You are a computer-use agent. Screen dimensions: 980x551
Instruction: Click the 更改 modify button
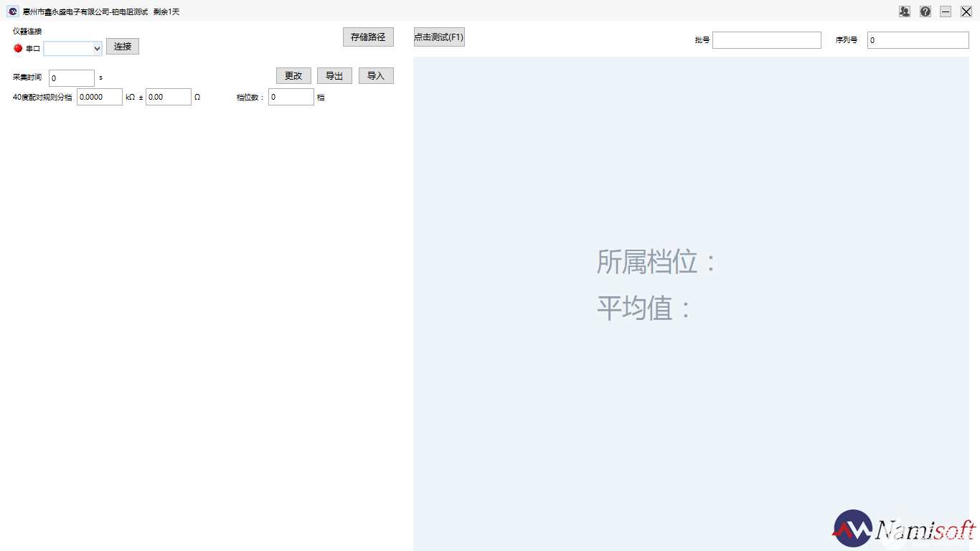293,76
